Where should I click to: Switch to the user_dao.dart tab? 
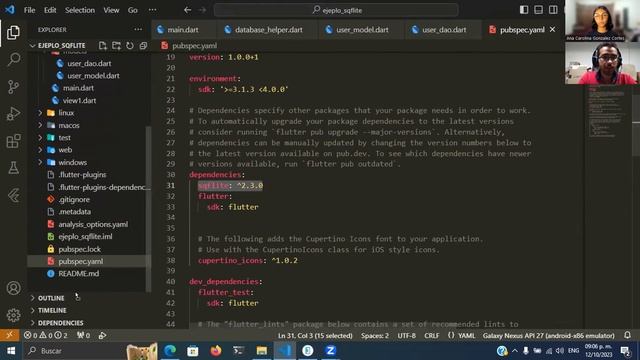pos(444,29)
